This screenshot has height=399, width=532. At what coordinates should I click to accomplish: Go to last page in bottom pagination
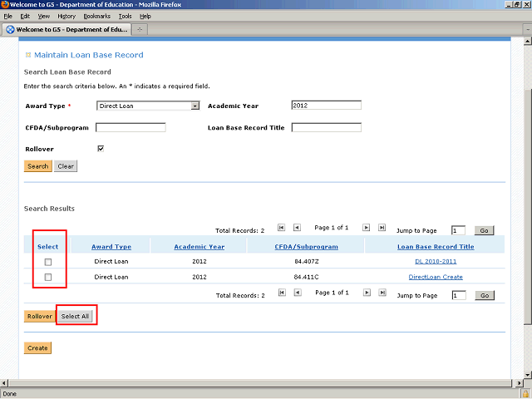coord(382,293)
